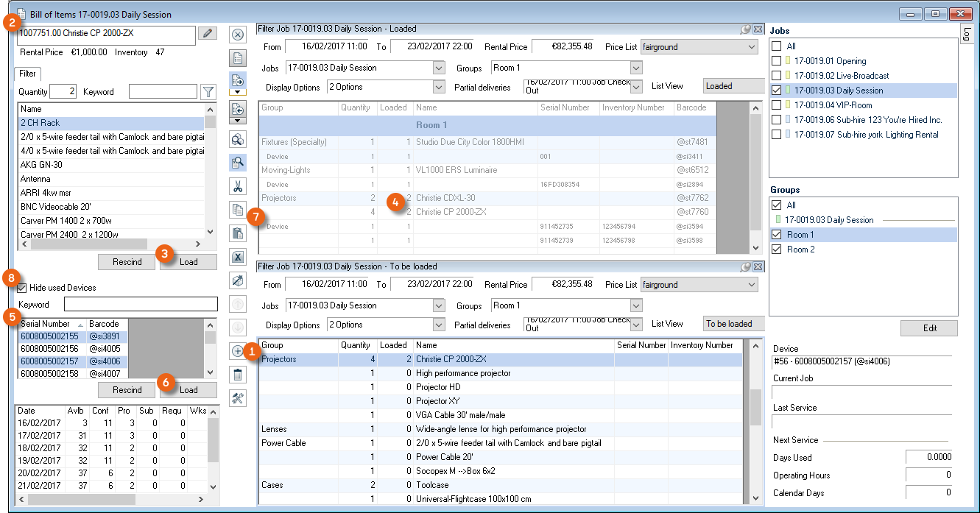This screenshot has width=980, height=513.
Task: Click the magnifier search icon in toolbar
Action: [x=238, y=162]
